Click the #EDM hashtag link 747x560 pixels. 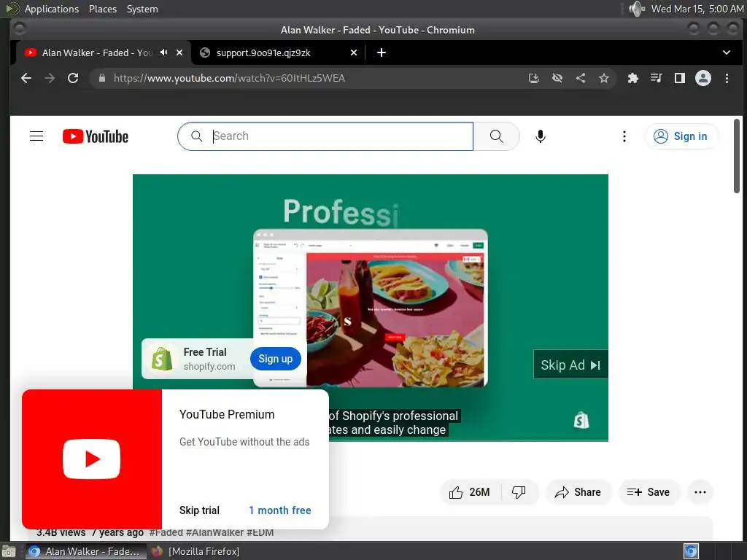tap(260, 532)
